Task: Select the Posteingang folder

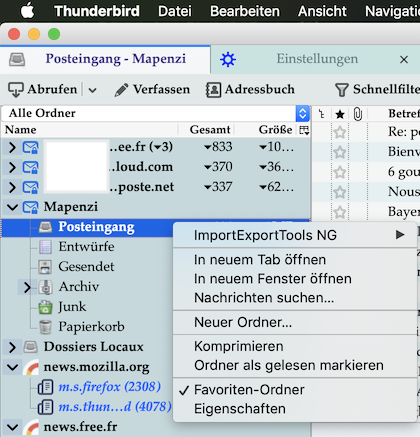Action: [96, 227]
